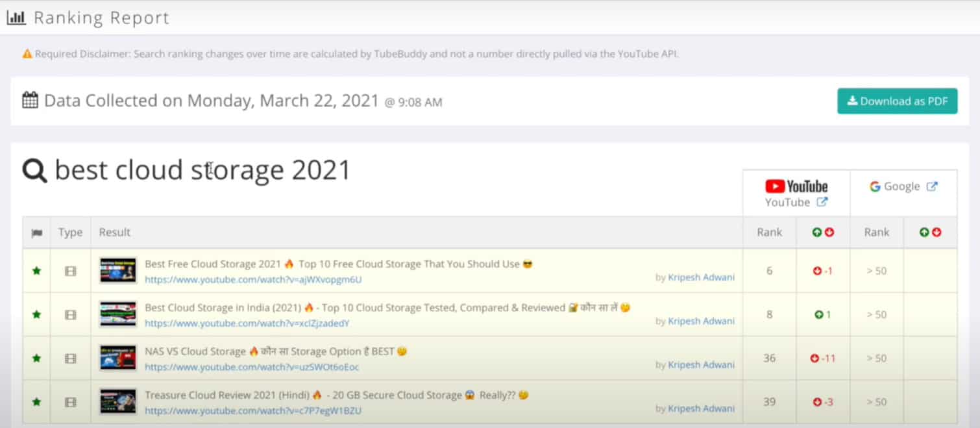Click the star for NAS VS Cloud Storage row
This screenshot has width=980, height=428.
pyautogui.click(x=36, y=358)
